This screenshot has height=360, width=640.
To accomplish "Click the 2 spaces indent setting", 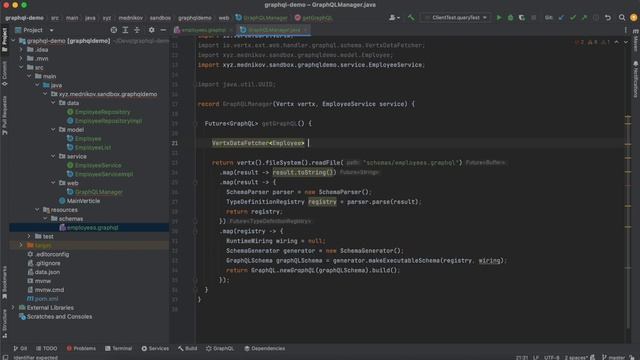I will click(576, 357).
